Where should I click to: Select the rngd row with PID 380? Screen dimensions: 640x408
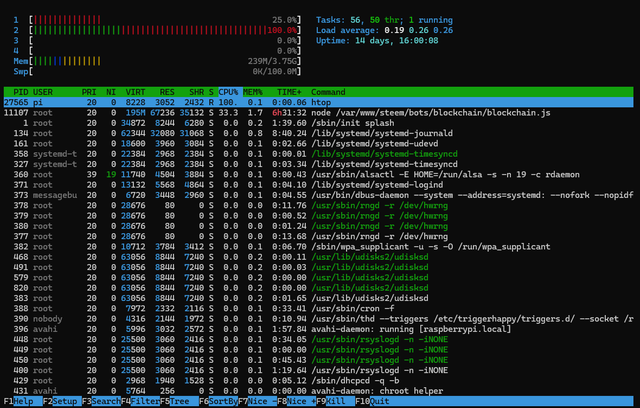318,226
